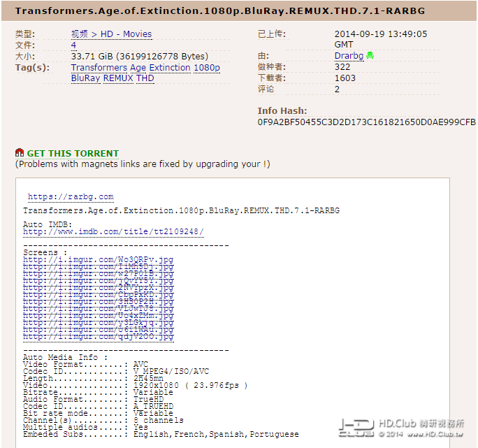
Task: Open the imgur y3LGkjq.jpg screenshot link
Action: click(98, 323)
